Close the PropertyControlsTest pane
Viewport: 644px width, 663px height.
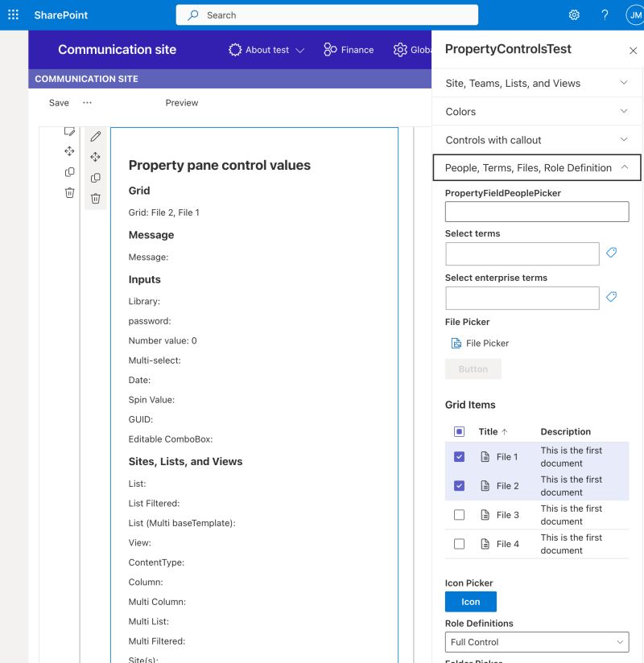tap(633, 51)
